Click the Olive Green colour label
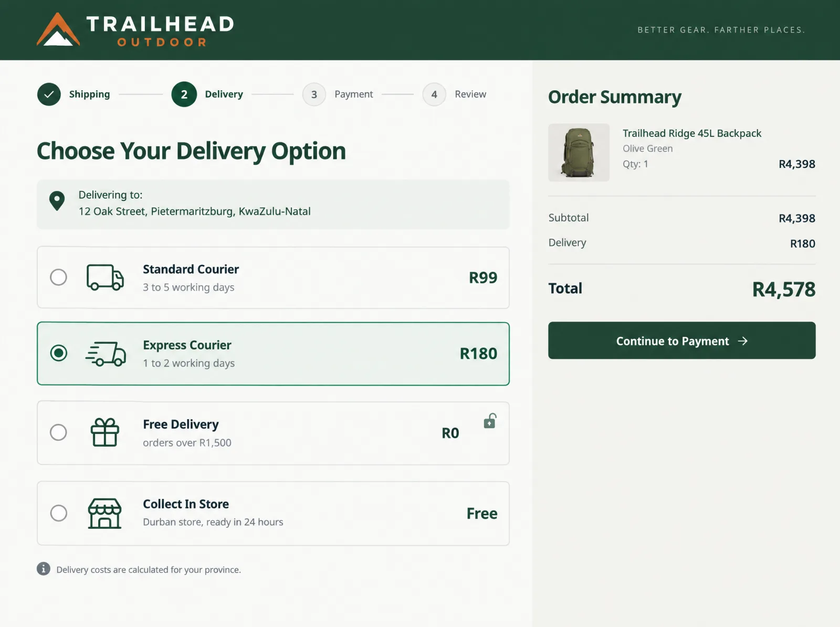The width and height of the screenshot is (840, 627). (x=647, y=148)
